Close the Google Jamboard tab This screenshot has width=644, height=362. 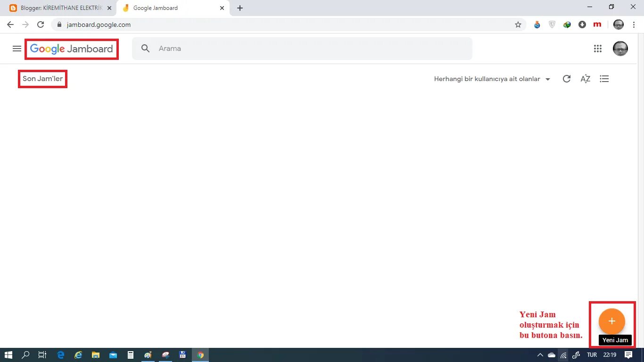pos(222,8)
